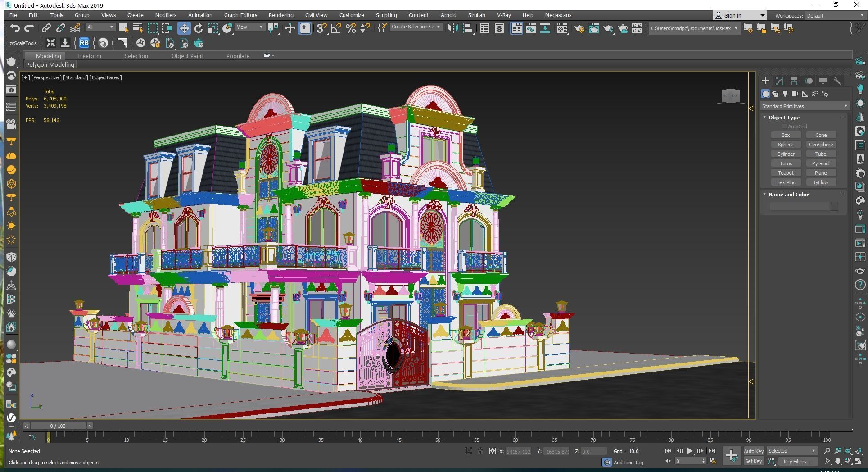Screen dimensions: 868x472
Task: Click the Undo arrow icon
Action: (15, 28)
